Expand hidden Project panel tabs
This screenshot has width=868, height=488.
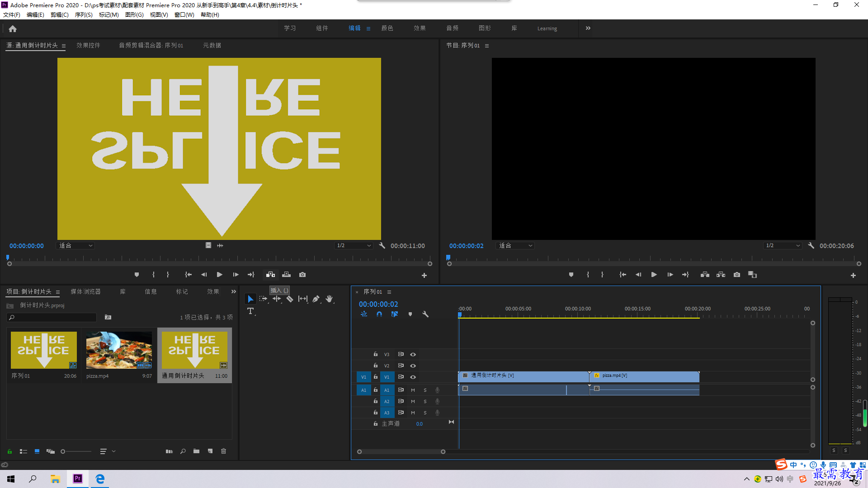pyautogui.click(x=234, y=291)
